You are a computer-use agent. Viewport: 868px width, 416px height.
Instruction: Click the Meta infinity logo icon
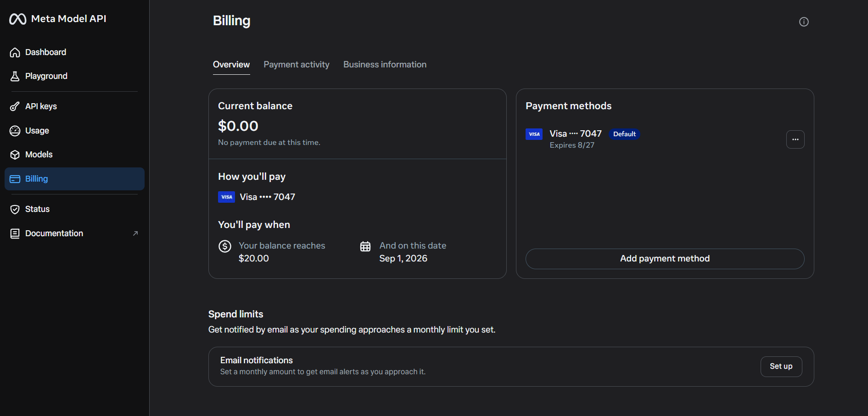[x=18, y=19]
